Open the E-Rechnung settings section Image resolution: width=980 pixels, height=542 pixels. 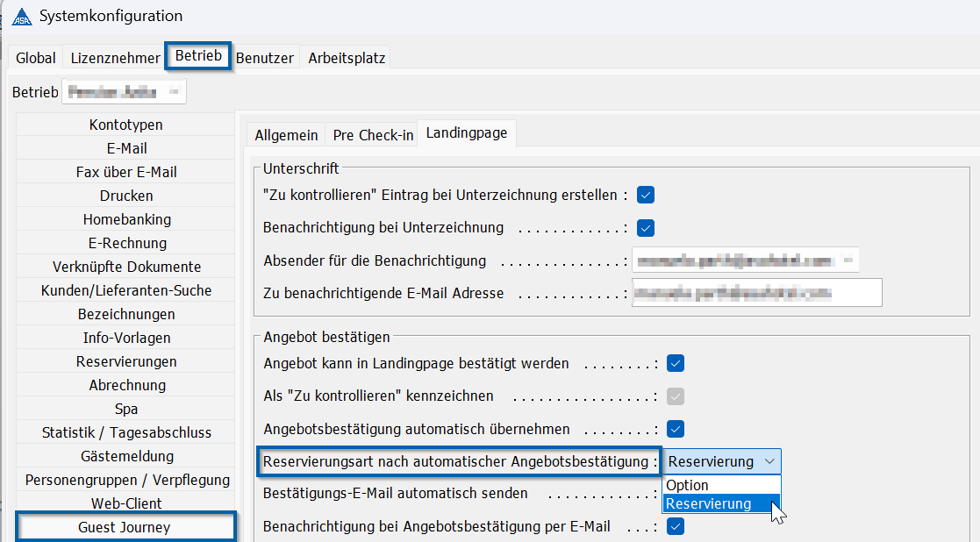[x=127, y=243]
